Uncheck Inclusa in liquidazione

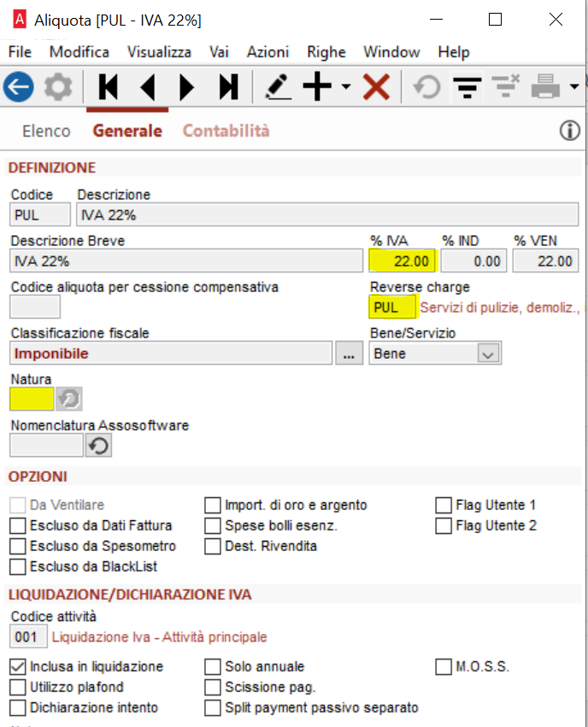[x=18, y=666]
